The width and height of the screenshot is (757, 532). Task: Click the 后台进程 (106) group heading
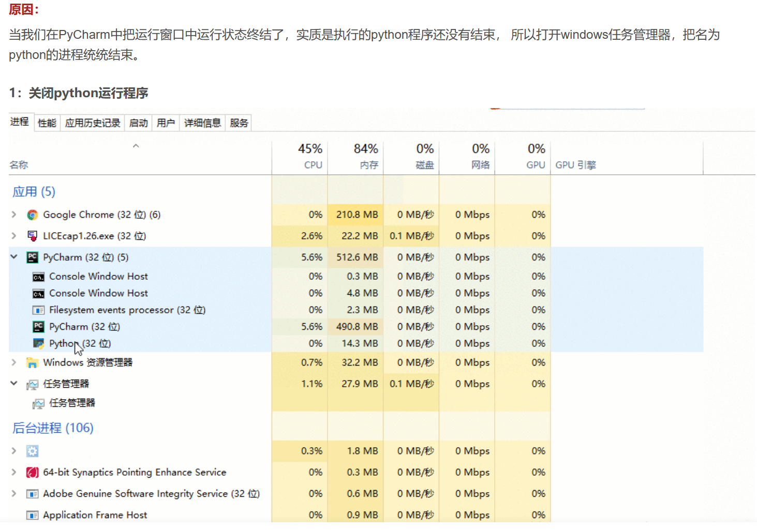coord(53,428)
